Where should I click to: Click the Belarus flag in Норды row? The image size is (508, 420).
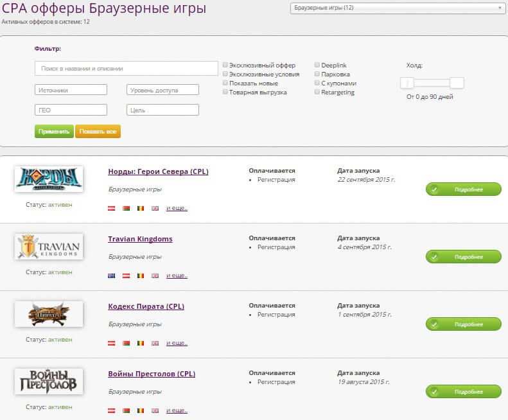(x=126, y=208)
